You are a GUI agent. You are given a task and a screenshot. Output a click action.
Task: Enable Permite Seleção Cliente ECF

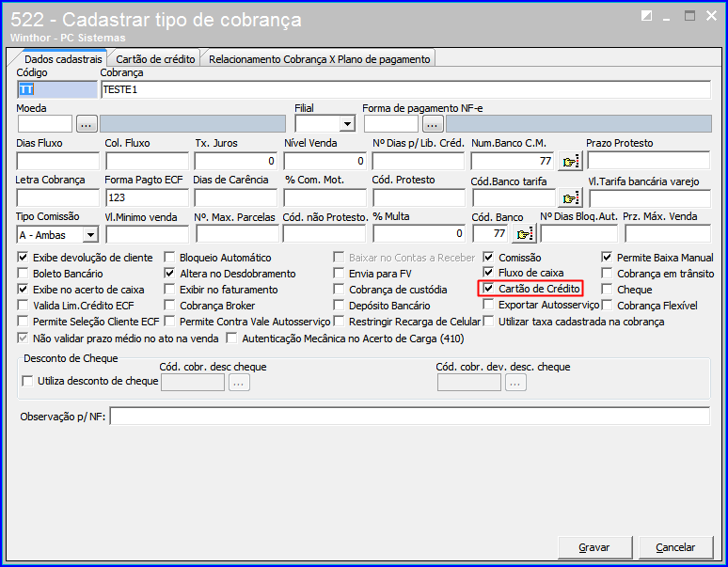pyautogui.click(x=23, y=321)
